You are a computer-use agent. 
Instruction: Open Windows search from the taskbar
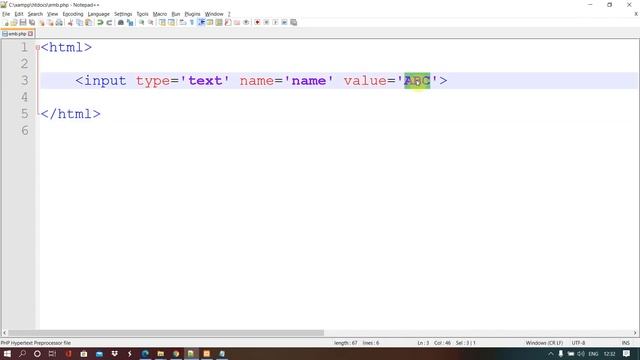tap(22, 353)
